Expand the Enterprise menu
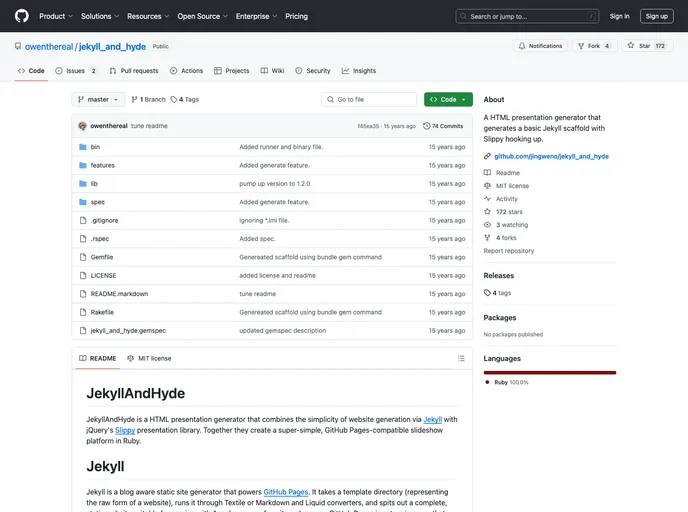This screenshot has width=688, height=512. pos(256,16)
